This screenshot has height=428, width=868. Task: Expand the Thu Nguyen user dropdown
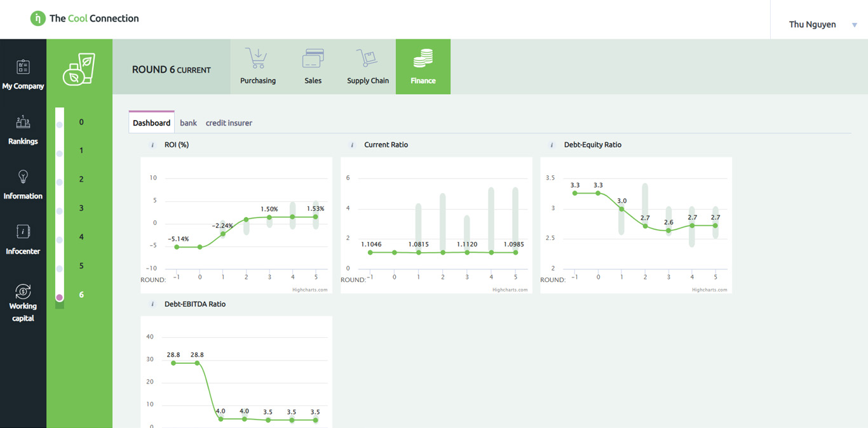click(x=854, y=25)
